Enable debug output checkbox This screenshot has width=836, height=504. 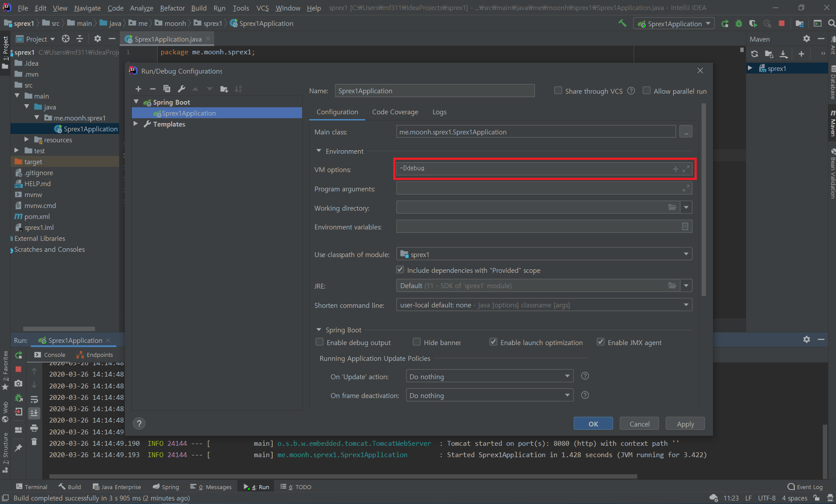click(x=319, y=342)
